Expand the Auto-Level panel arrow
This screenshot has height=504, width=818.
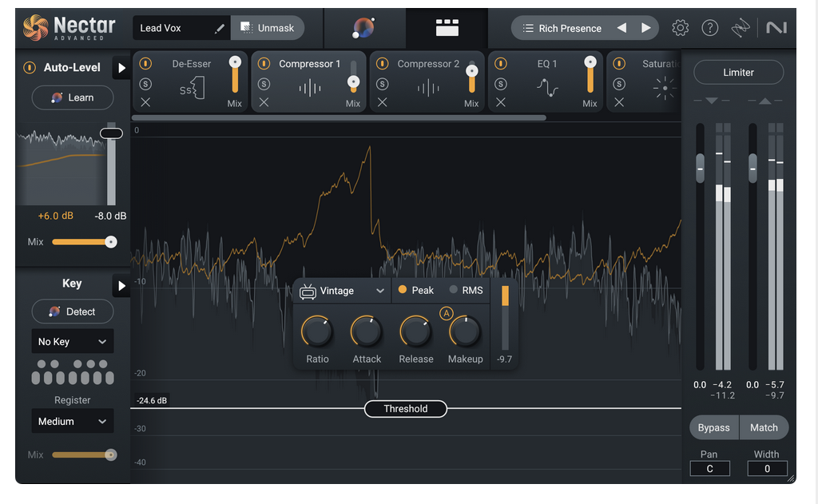[121, 68]
